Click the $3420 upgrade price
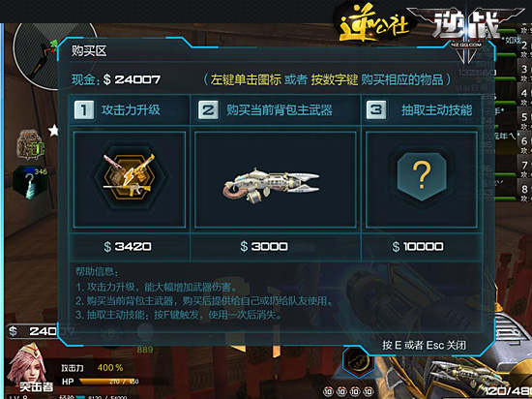The width and height of the screenshot is (532, 399). 128,247
